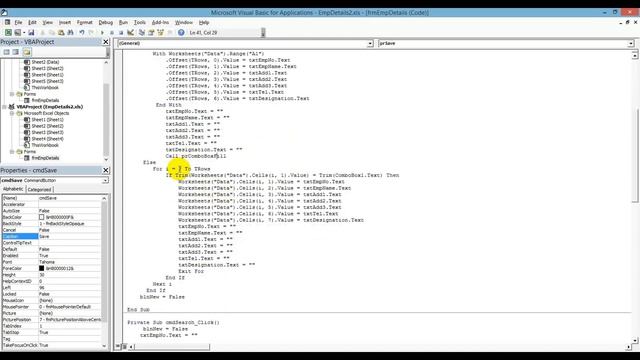
Task: Click the Call prComboBoxFill code line
Action: point(196,156)
